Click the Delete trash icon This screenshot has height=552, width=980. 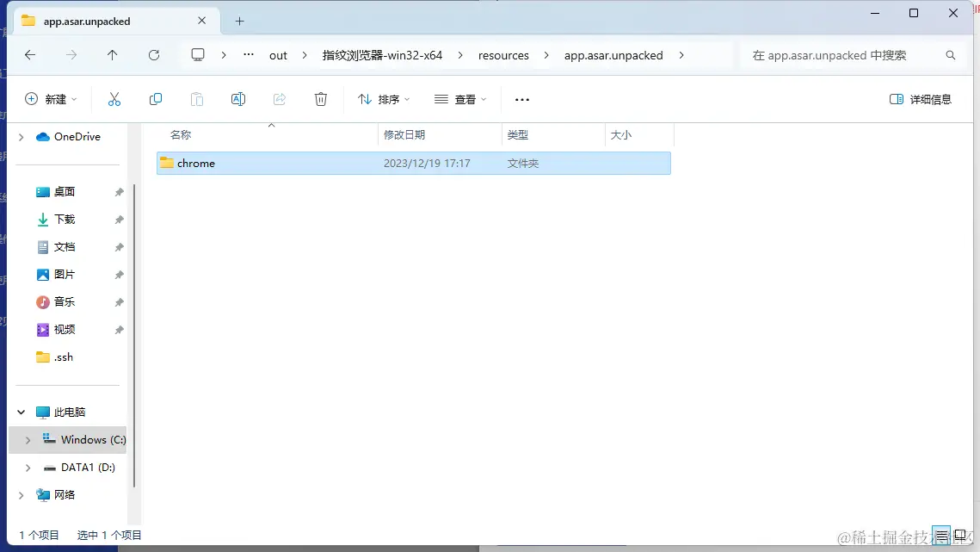pos(321,99)
